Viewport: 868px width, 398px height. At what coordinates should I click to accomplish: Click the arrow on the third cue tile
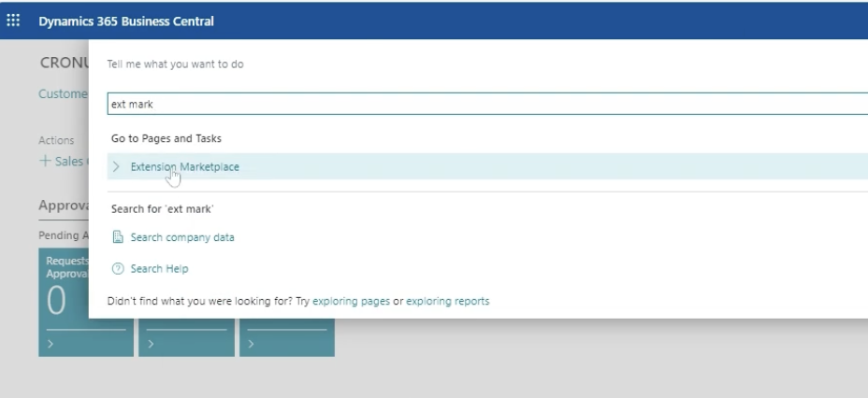[251, 344]
